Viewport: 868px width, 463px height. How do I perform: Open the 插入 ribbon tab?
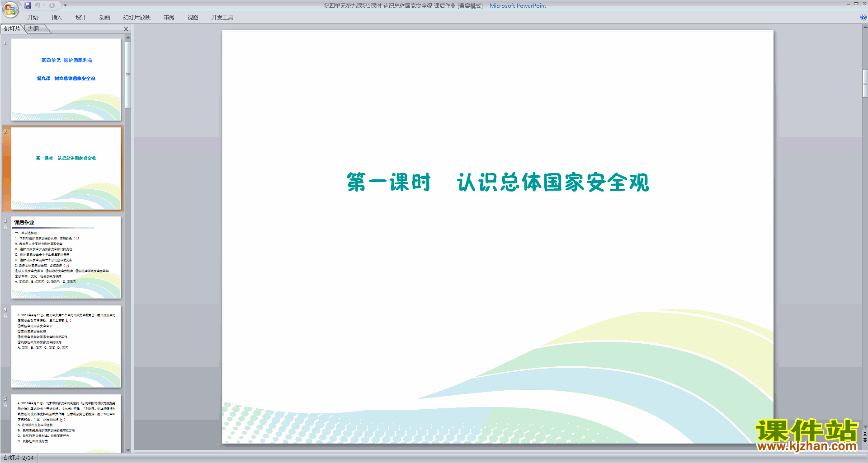(x=57, y=18)
